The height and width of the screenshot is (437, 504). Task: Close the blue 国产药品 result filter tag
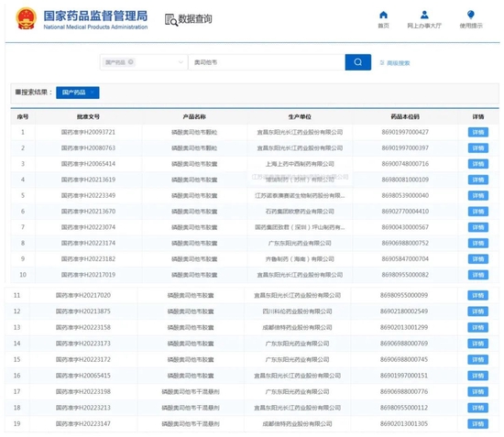click(93, 93)
